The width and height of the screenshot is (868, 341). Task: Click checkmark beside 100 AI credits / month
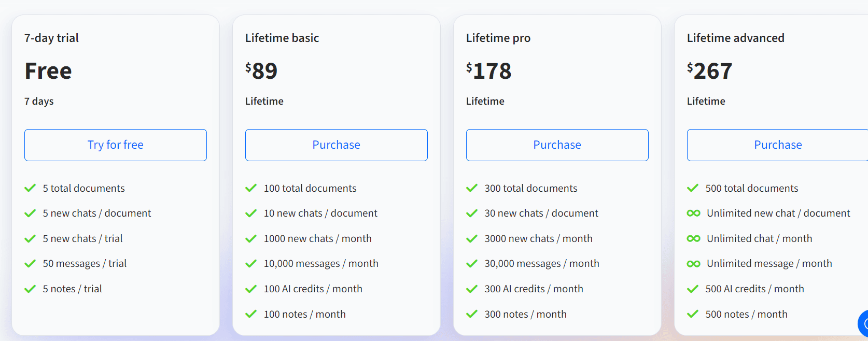251,289
